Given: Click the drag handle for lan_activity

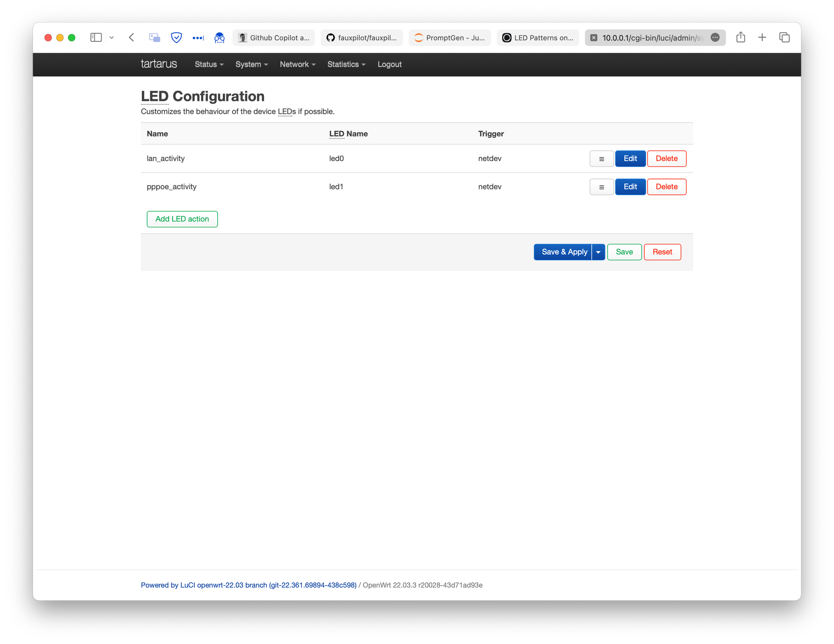Looking at the screenshot, I should (601, 158).
